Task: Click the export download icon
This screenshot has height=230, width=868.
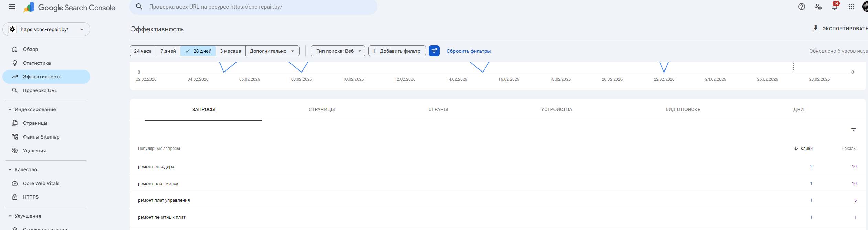Action: [815, 29]
